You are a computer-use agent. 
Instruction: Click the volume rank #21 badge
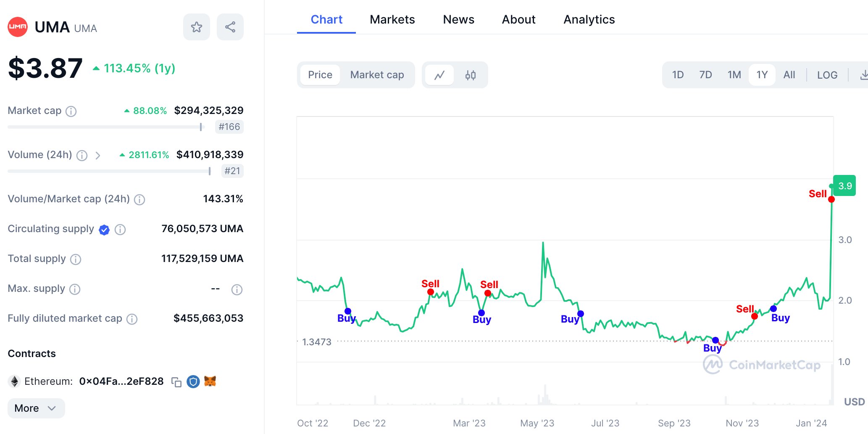(x=232, y=171)
